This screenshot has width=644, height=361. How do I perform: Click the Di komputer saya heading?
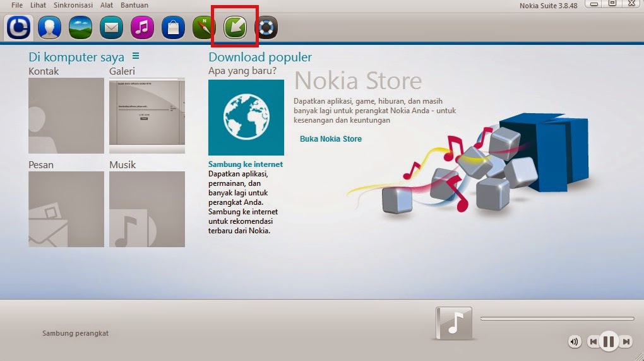[x=76, y=57]
